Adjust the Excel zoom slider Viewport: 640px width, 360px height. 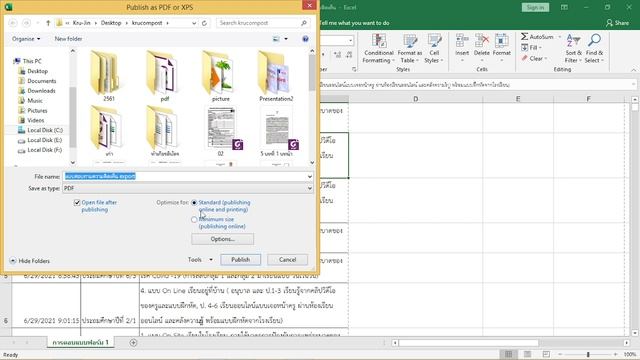tap(588, 354)
